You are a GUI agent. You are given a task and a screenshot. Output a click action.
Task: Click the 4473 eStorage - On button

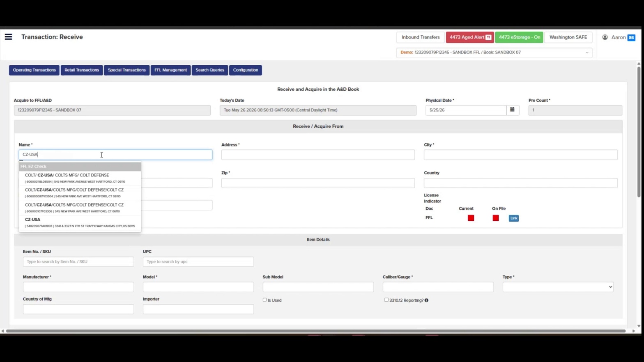[519, 37]
